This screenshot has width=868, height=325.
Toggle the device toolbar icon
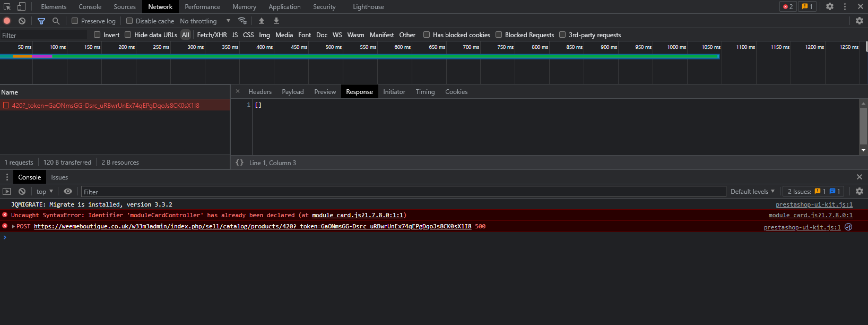point(21,7)
